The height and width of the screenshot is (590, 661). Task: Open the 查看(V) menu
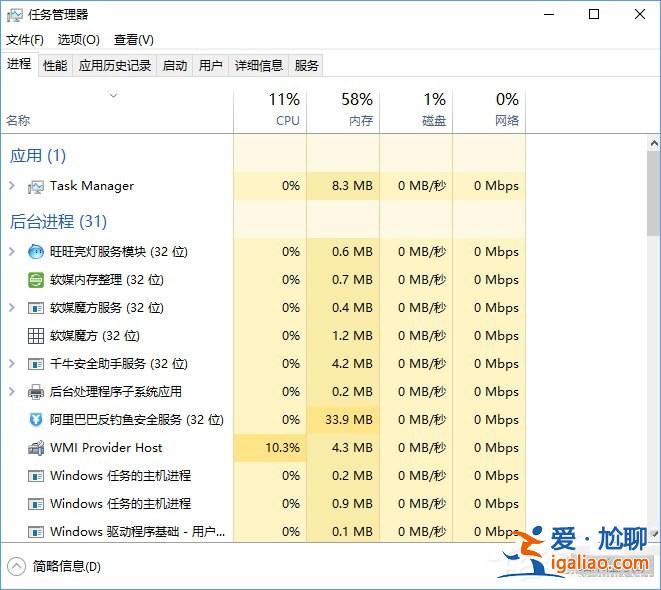(x=133, y=40)
